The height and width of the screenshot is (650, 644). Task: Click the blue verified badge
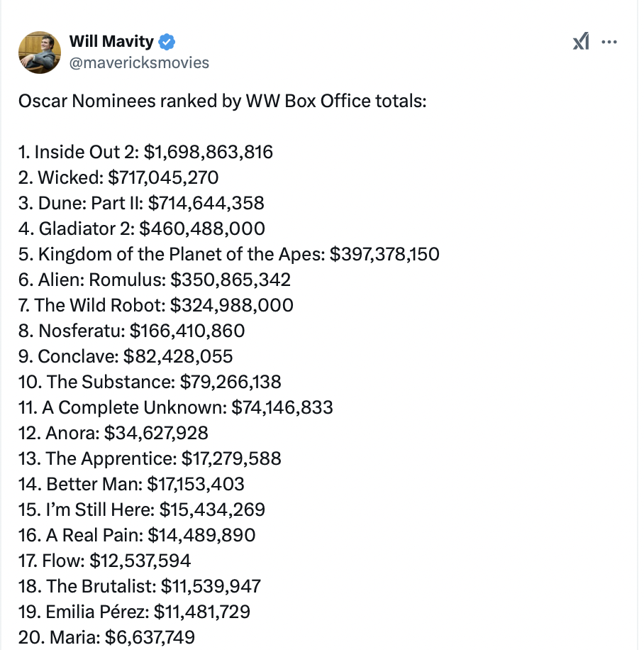166,42
